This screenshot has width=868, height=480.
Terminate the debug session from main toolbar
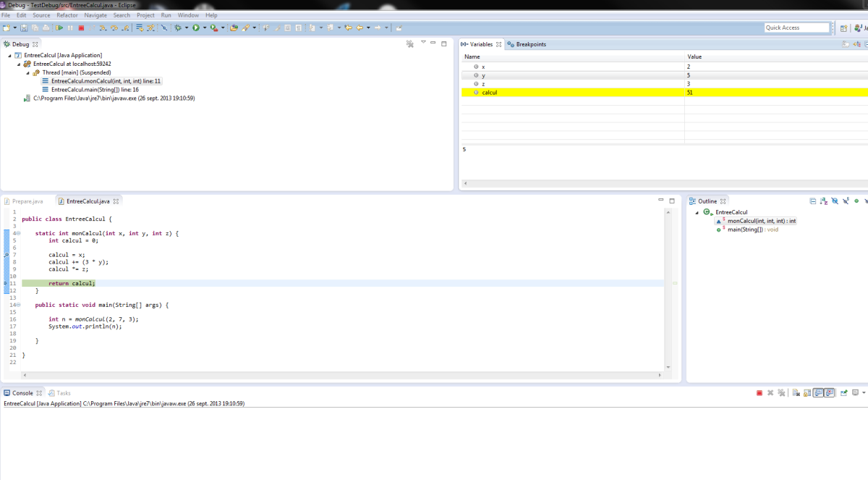[x=81, y=28]
